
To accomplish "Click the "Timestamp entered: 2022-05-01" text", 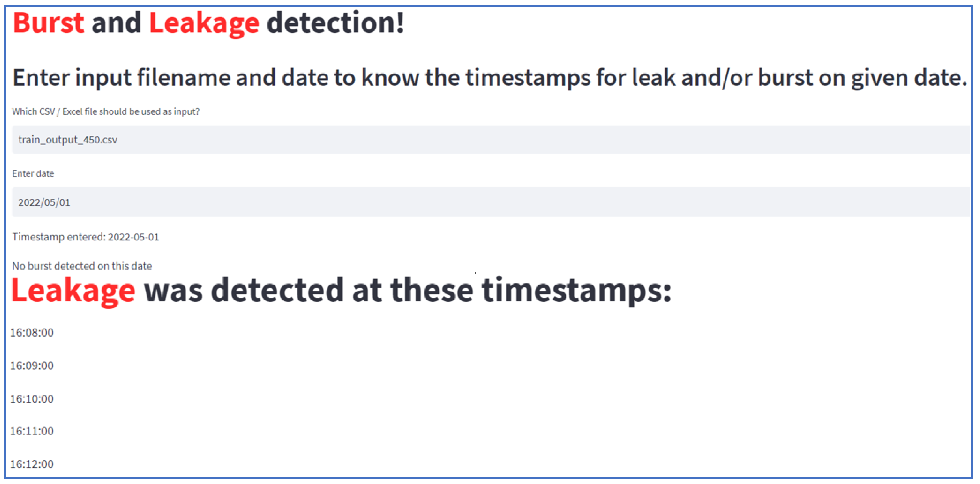I will pos(86,237).
